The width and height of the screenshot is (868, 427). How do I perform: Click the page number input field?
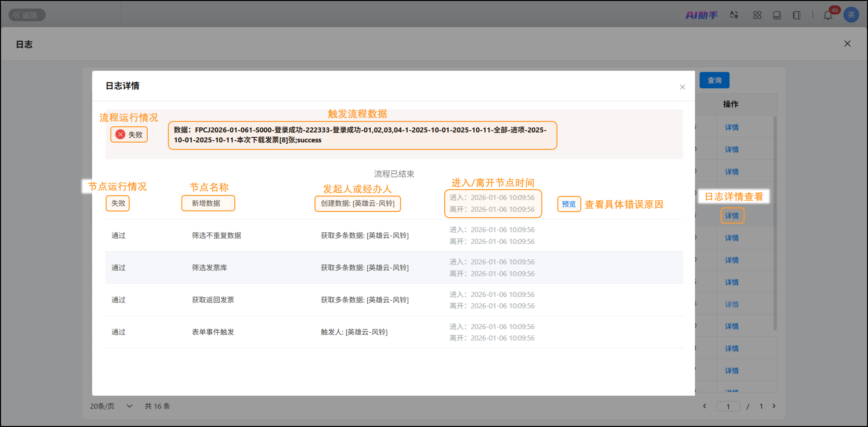tap(728, 407)
